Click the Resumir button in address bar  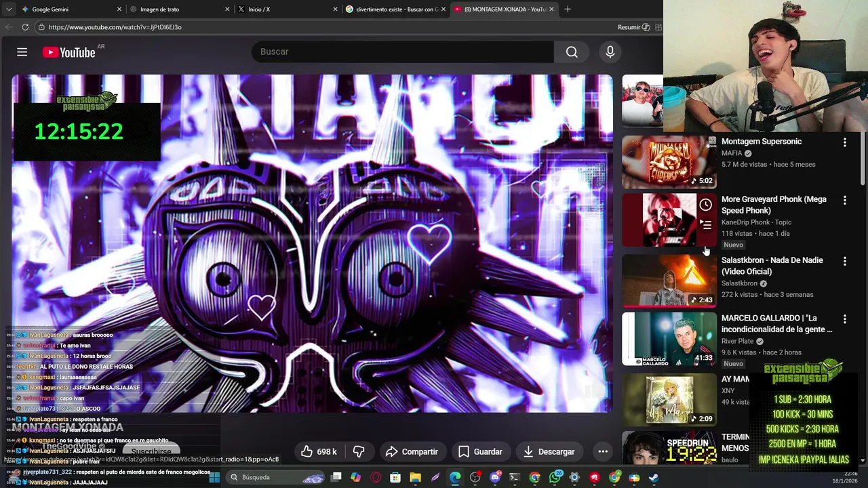[x=634, y=27]
